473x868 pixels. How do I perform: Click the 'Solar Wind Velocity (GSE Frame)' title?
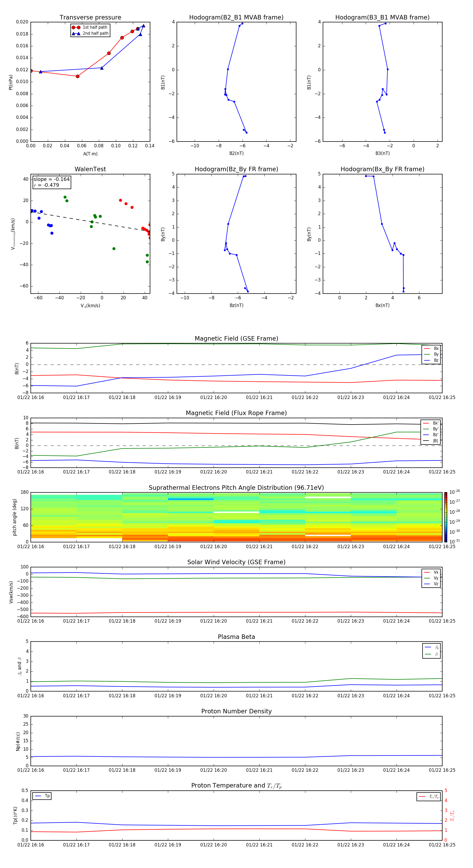(236, 562)
